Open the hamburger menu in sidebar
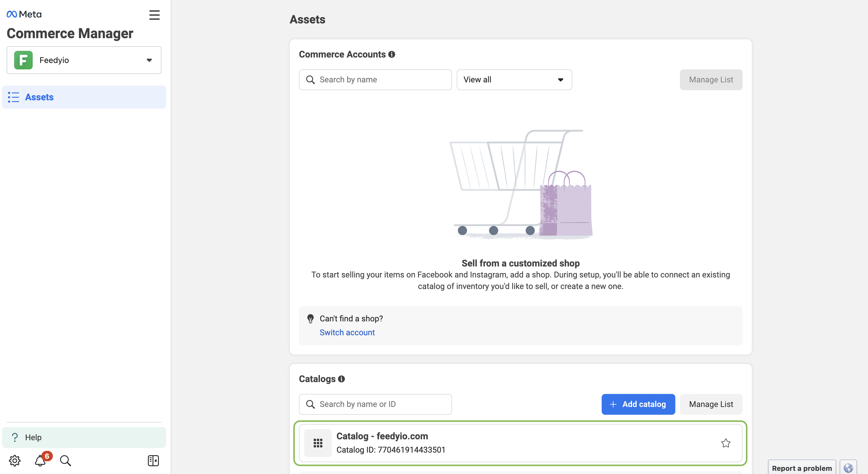Viewport: 868px width, 474px height. (154, 15)
